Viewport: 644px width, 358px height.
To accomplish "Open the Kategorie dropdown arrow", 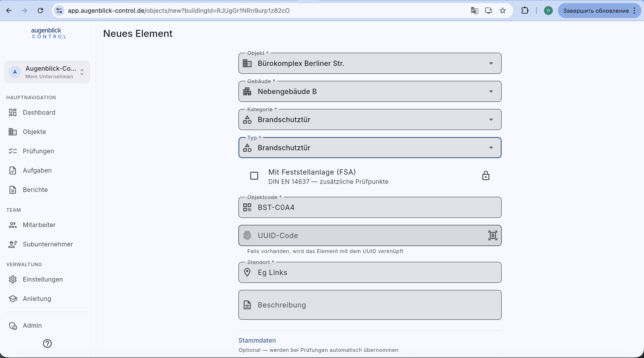I will (491, 119).
